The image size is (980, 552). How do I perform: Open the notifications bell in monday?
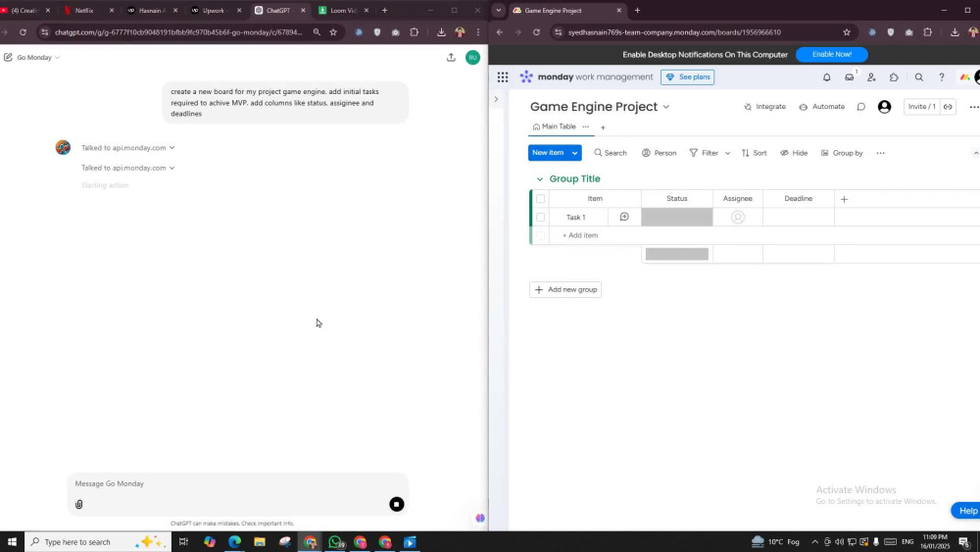(826, 76)
